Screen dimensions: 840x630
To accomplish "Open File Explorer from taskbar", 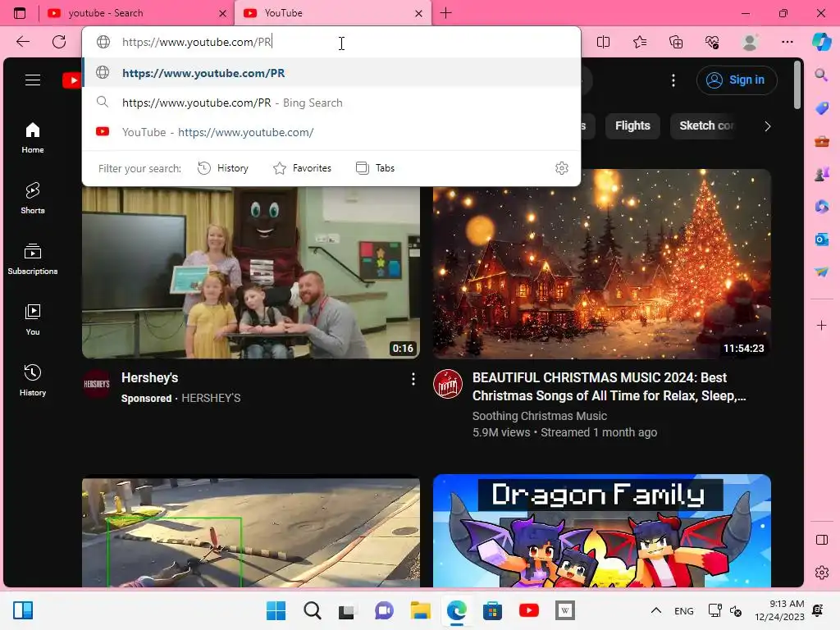I will (421, 610).
